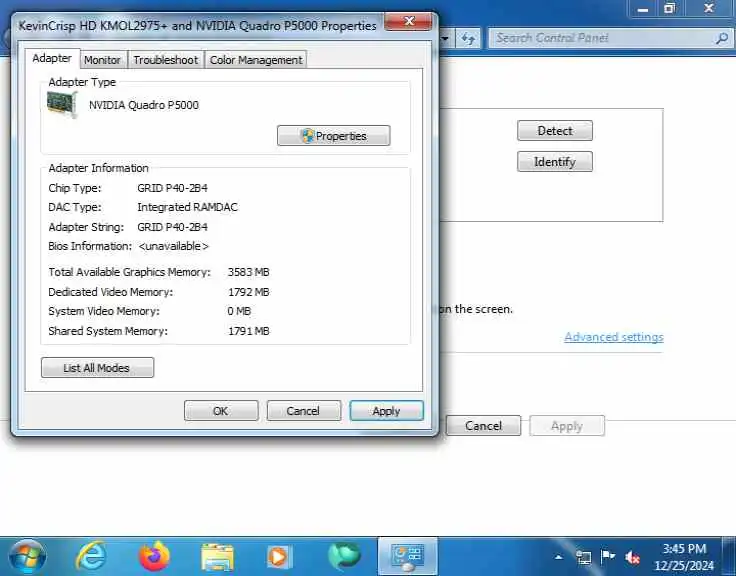This screenshot has width=736, height=576.
Task: Click the disabled Apply in Control Panel window
Action: point(567,425)
